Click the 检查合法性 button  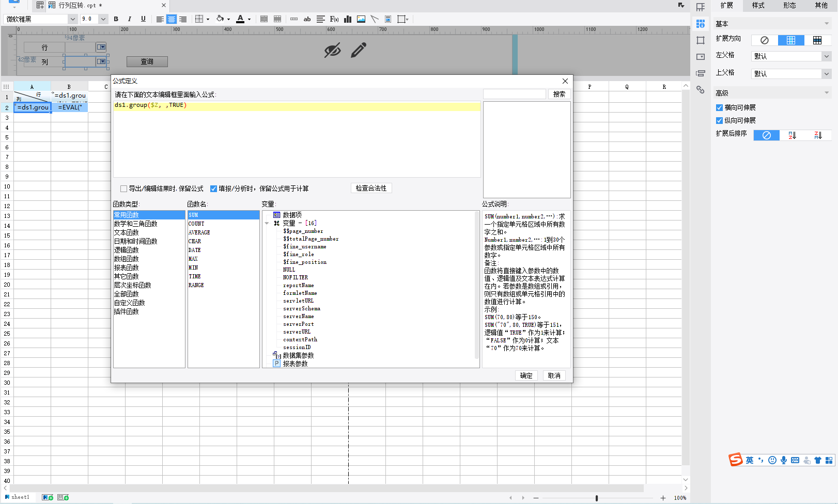(371, 188)
